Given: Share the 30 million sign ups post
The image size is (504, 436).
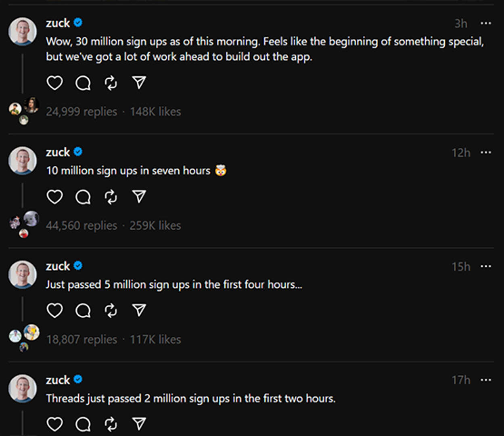Looking at the screenshot, I should point(139,83).
